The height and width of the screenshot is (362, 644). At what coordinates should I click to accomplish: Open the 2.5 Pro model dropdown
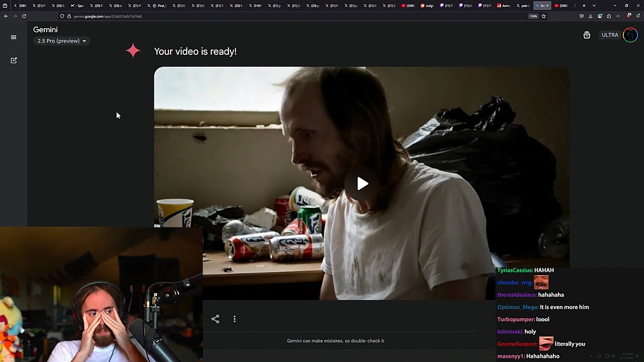[x=61, y=41]
